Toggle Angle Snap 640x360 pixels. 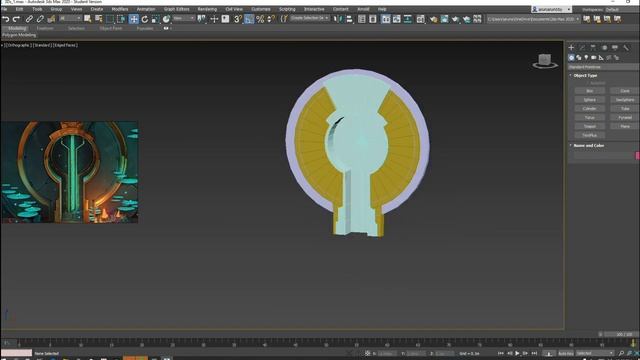(249, 19)
